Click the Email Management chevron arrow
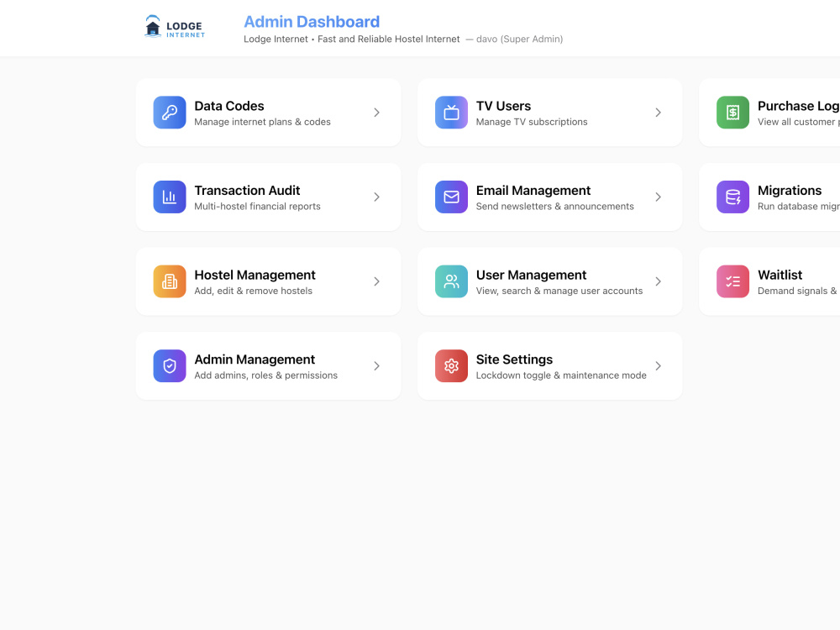 pos(659,197)
